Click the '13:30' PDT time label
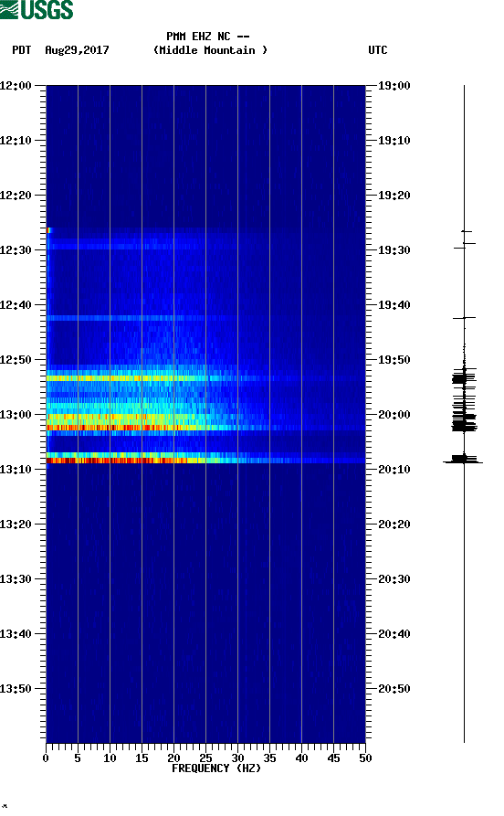This screenshot has height=816, width=504. coord(16,579)
